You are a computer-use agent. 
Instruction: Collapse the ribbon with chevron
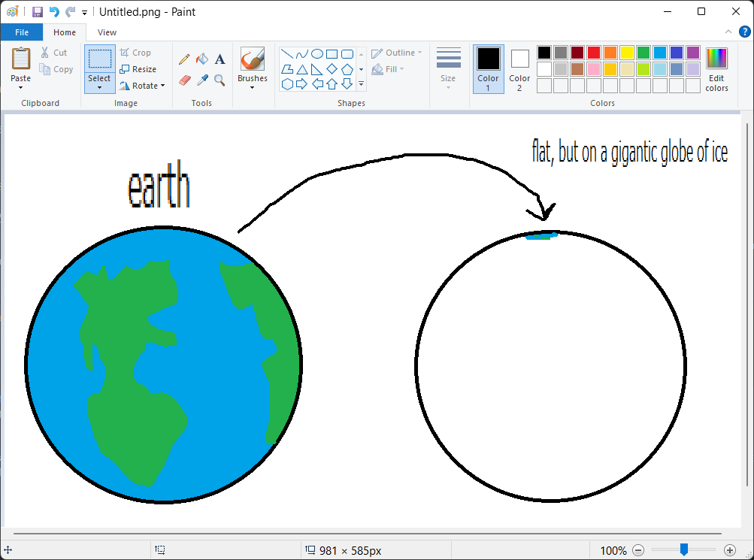point(728,32)
